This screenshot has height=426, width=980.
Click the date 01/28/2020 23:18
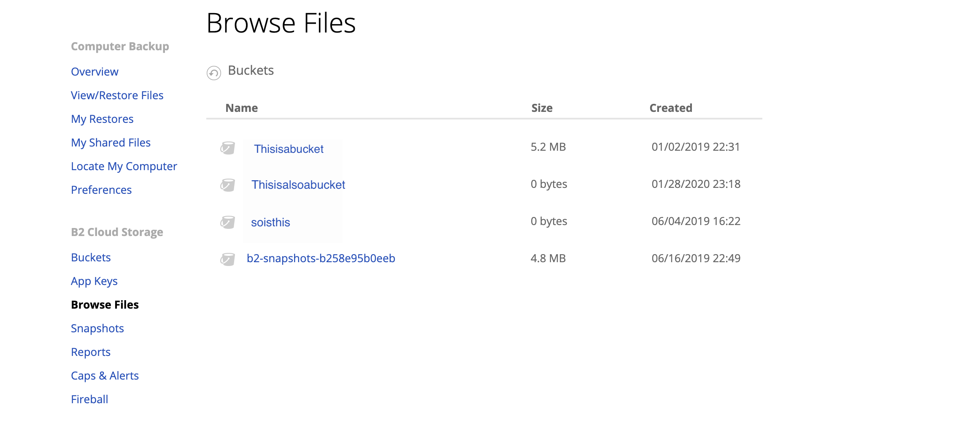[696, 184]
